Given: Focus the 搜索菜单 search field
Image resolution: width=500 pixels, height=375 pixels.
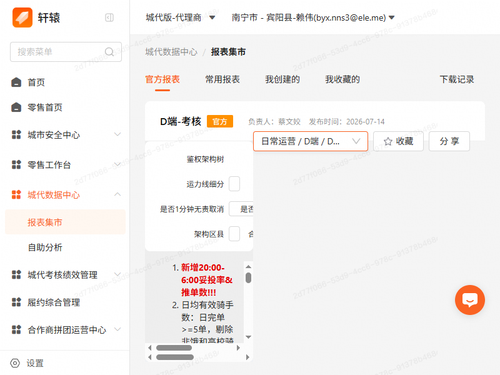Looking at the screenshot, I should pyautogui.click(x=66, y=52).
